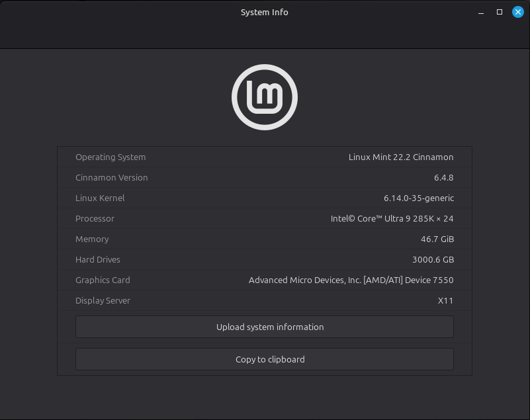The height and width of the screenshot is (420, 530).
Task: Select the Cinnamon Version label
Action: (x=112, y=178)
